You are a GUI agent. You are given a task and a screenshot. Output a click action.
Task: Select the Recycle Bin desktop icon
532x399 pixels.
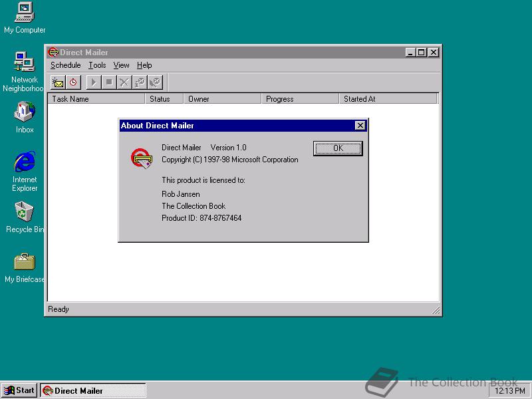[25, 217]
